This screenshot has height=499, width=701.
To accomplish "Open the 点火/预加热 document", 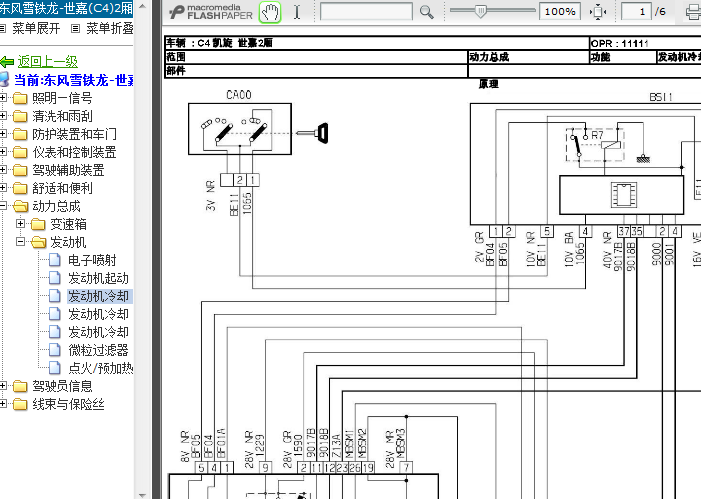I will point(101,368).
